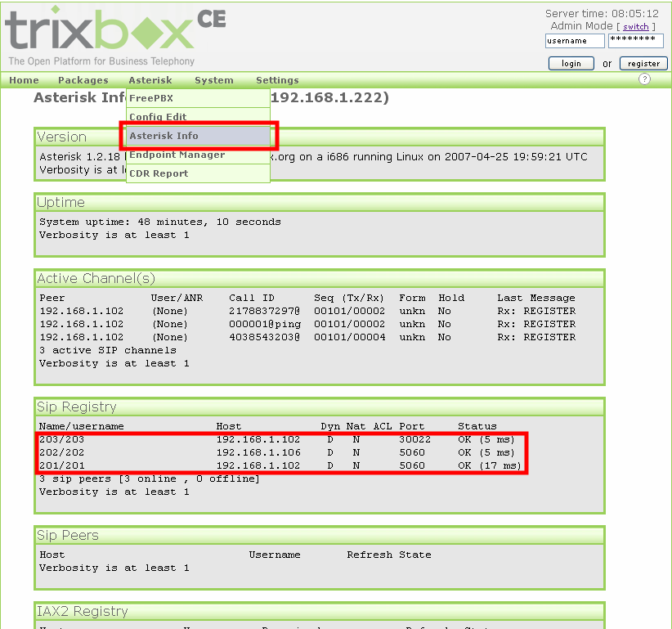This screenshot has height=629, width=672.
Task: Click the register button
Action: pyautogui.click(x=643, y=64)
